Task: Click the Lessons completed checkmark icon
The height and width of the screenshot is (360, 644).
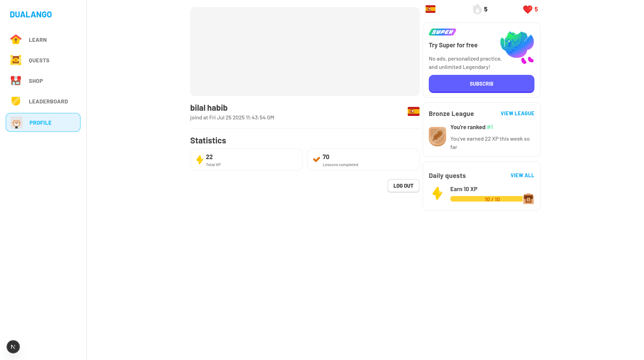Action: point(316,159)
